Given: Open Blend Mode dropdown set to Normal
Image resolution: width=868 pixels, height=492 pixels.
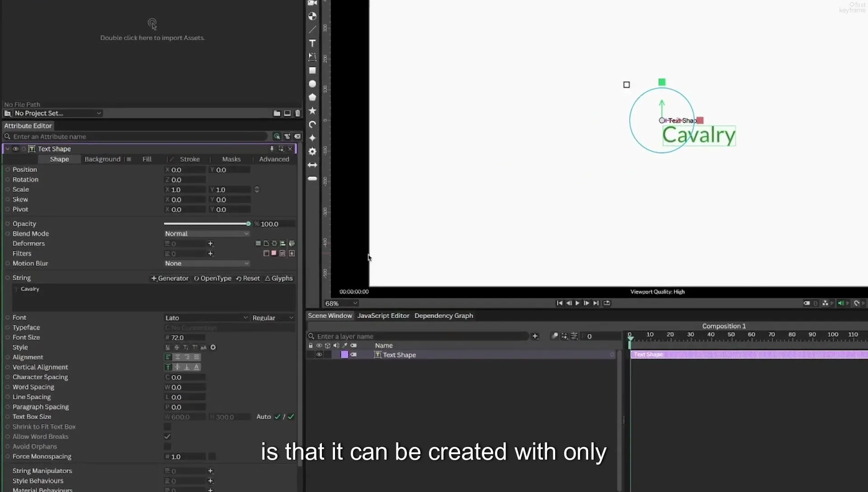Looking at the screenshot, I should coord(207,234).
